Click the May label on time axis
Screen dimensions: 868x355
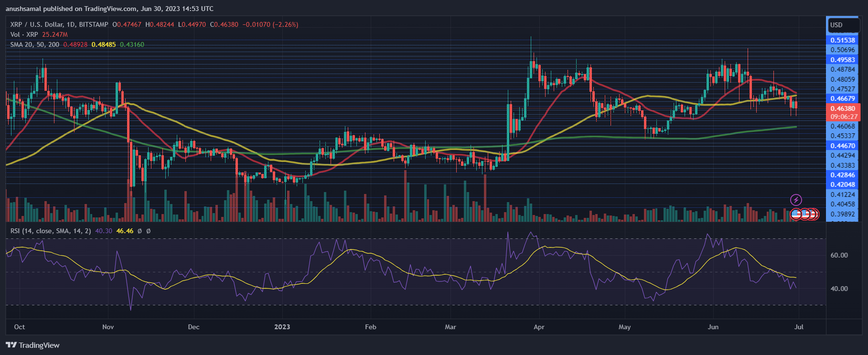tap(624, 327)
